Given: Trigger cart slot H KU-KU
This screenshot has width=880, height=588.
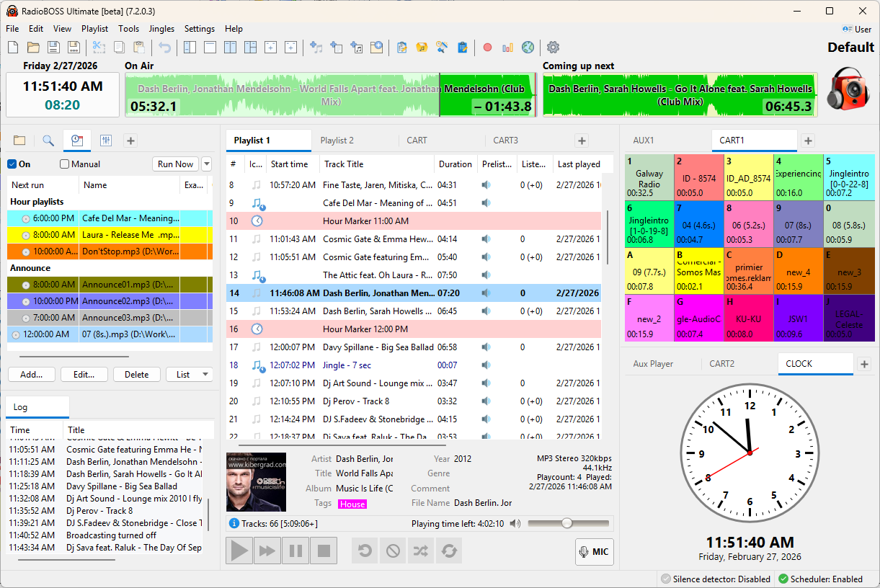Looking at the screenshot, I should pos(749,318).
